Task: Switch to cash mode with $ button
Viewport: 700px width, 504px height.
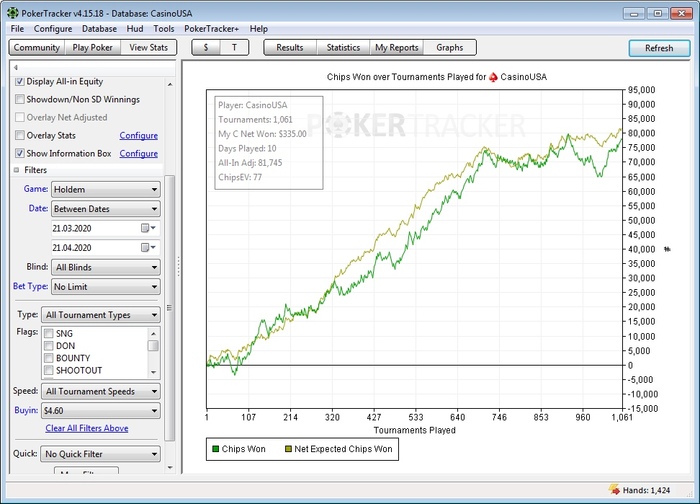Action: [205, 47]
